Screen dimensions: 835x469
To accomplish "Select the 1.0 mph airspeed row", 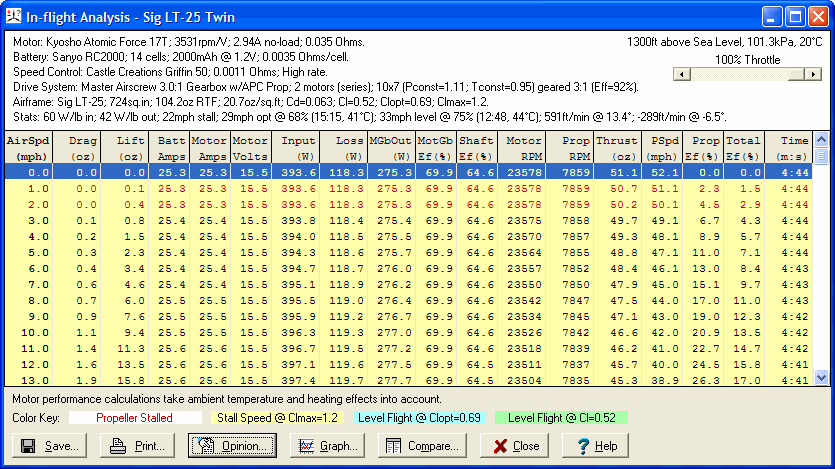I will [x=409, y=188].
